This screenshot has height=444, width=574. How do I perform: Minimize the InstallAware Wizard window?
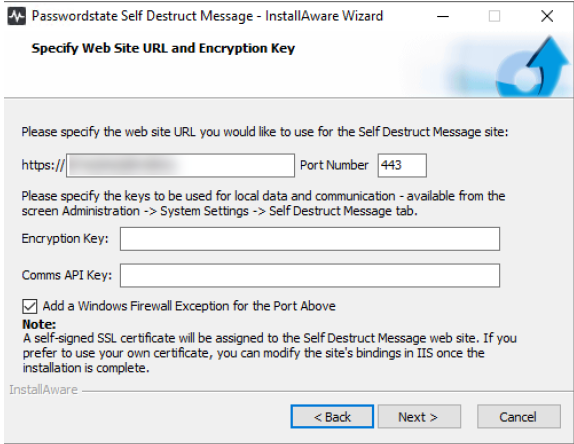443,16
